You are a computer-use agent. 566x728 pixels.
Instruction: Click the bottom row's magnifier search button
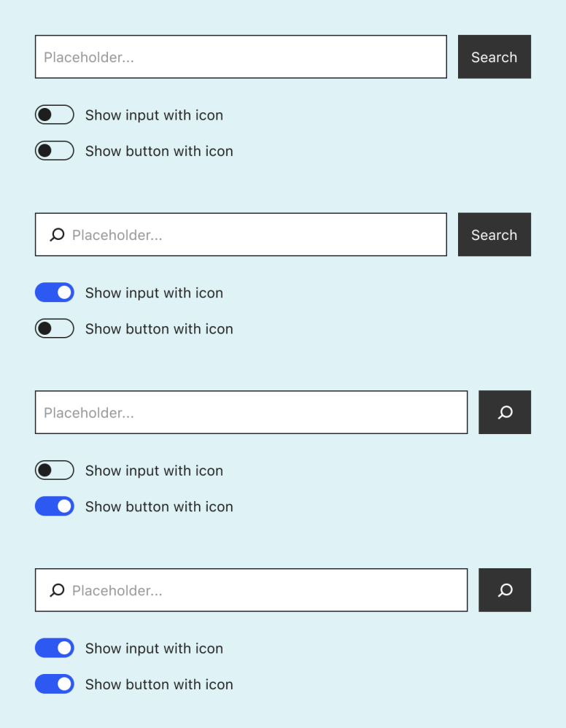click(505, 590)
